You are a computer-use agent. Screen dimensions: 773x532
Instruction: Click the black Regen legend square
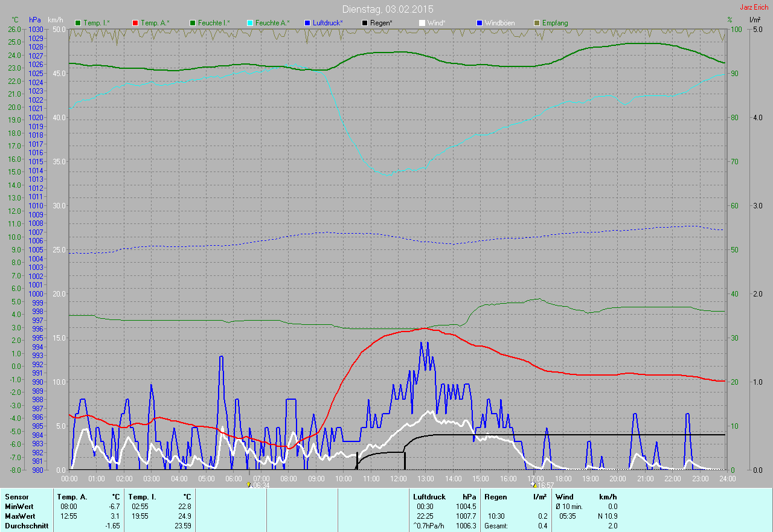[365, 23]
